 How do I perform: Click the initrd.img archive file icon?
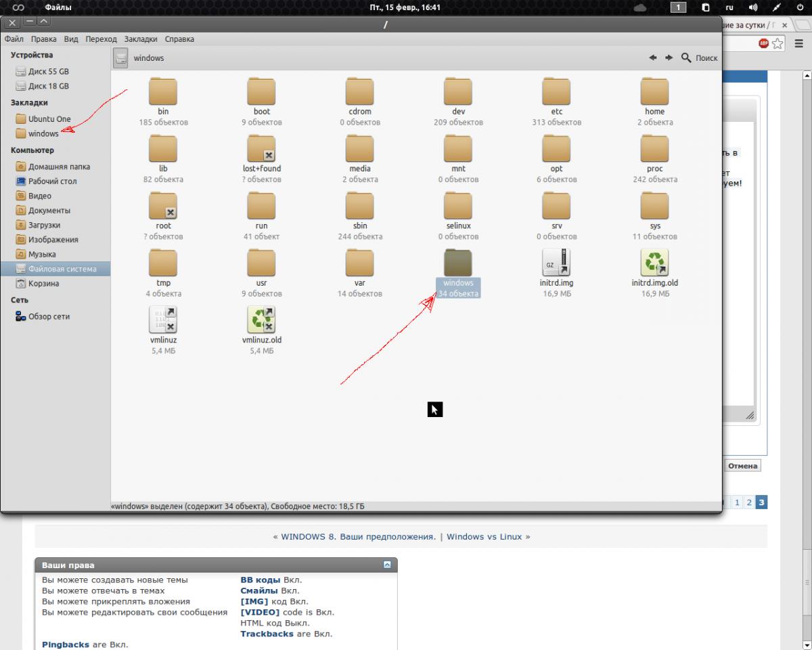click(556, 263)
